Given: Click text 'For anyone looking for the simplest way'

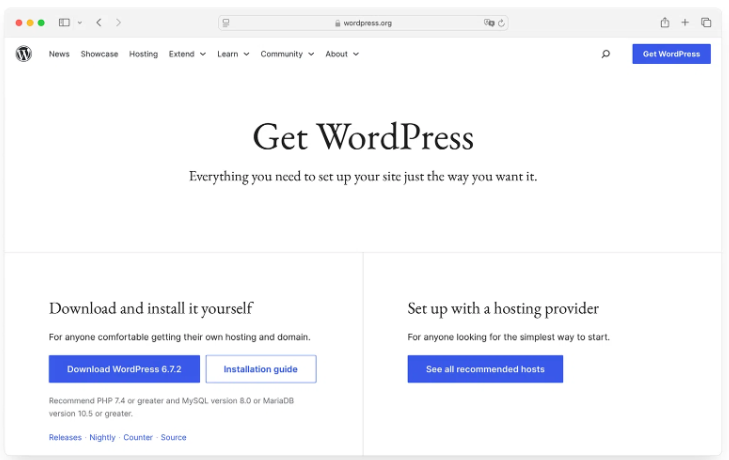Looking at the screenshot, I should (x=509, y=337).
